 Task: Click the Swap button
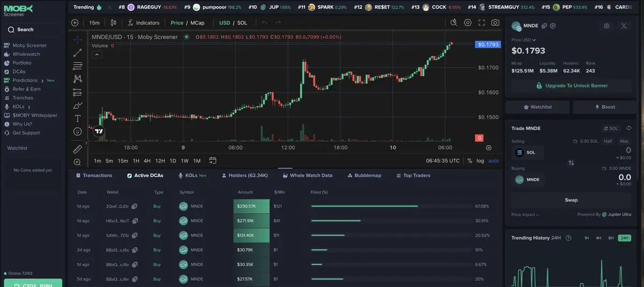click(571, 200)
